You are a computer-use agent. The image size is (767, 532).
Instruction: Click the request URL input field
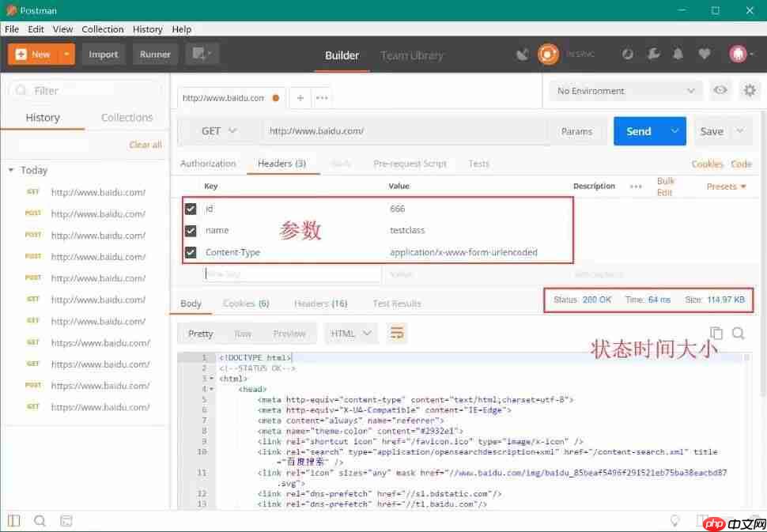click(403, 131)
